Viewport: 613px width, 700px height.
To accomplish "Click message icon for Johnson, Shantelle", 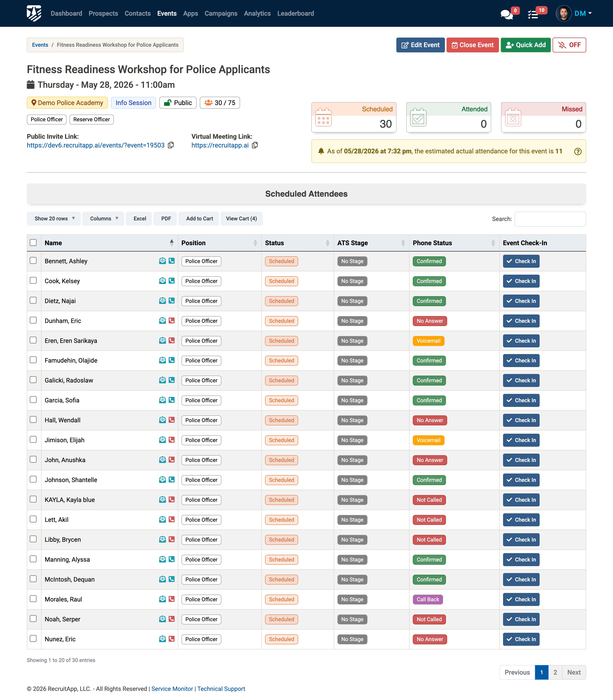I will coord(162,480).
